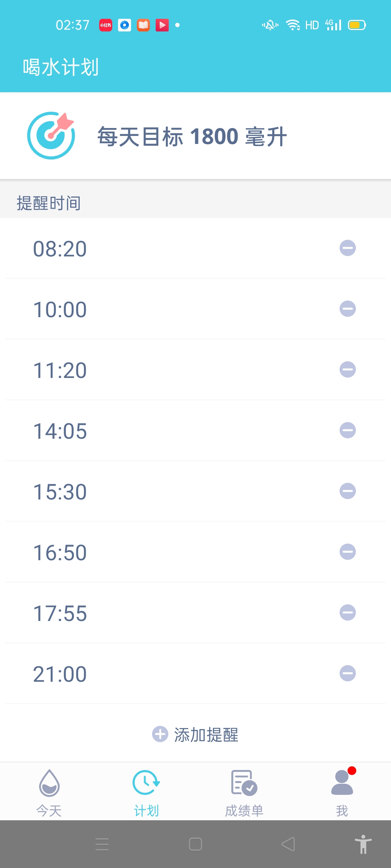This screenshot has height=868, width=391.
Task: Remove the 14:05 reminder entry
Action: click(348, 430)
